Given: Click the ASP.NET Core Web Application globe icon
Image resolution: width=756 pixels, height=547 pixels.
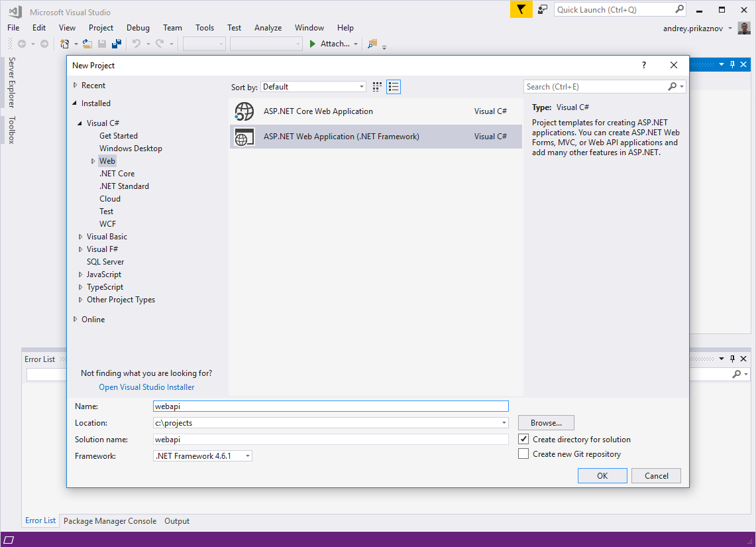Looking at the screenshot, I should 244,111.
